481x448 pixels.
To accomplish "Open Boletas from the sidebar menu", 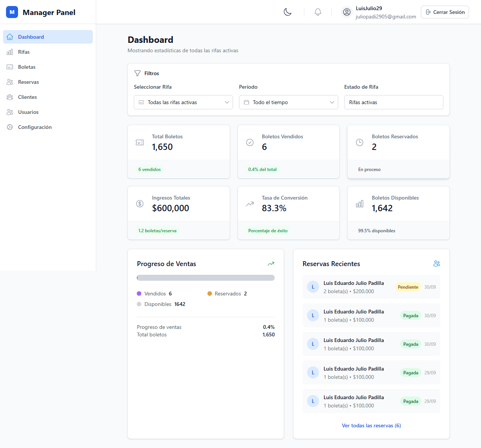I will [x=27, y=67].
